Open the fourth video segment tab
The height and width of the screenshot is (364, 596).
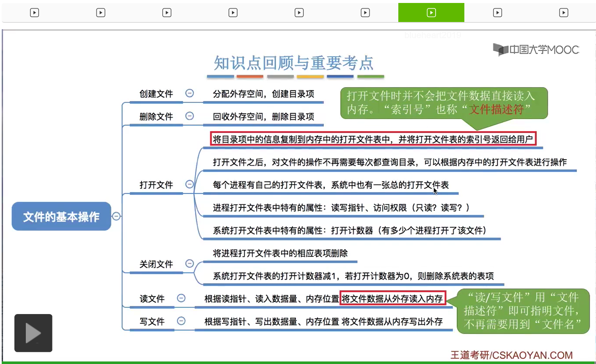[x=233, y=13]
